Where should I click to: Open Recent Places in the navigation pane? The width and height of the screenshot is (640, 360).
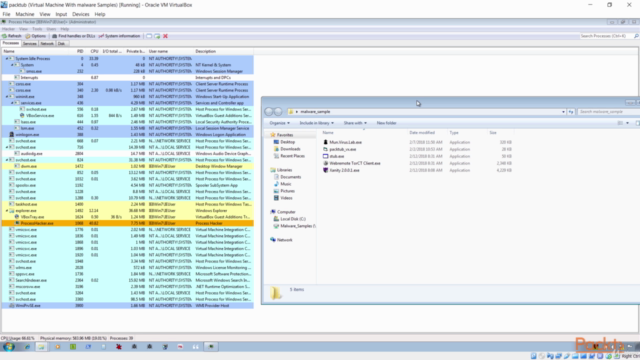[289, 156]
